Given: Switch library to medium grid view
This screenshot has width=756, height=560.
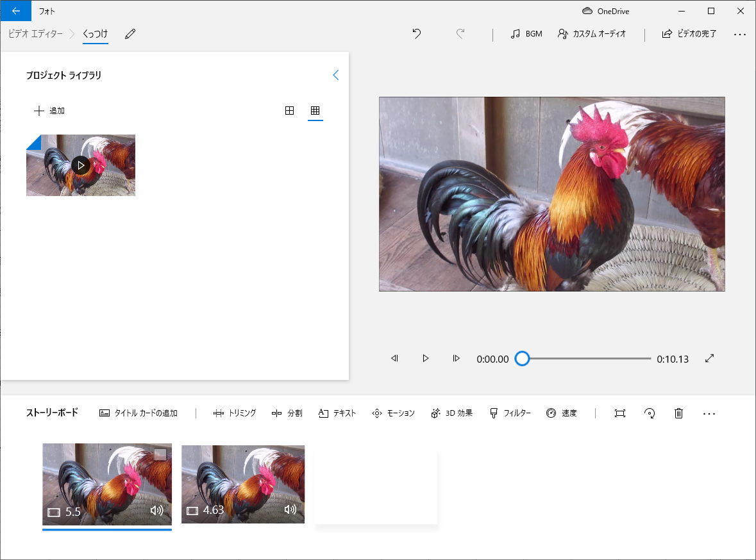Looking at the screenshot, I should (x=289, y=111).
